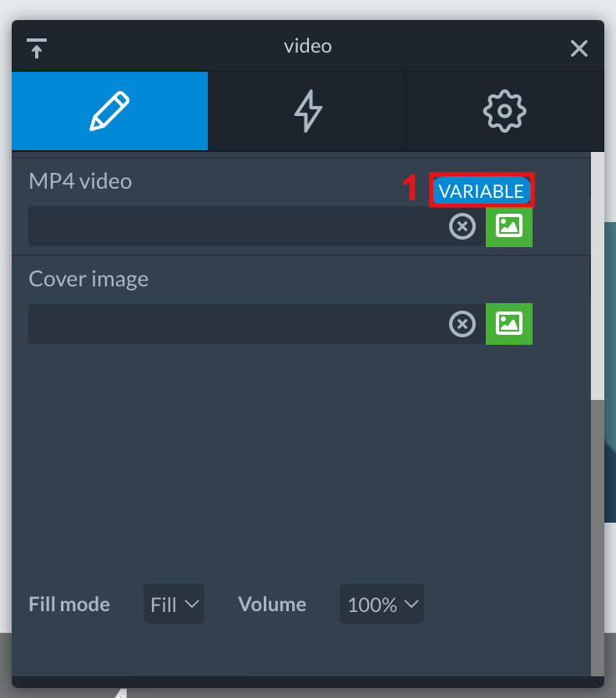Click the video panel title
Image resolution: width=616 pixels, height=698 pixels.
[x=308, y=46]
